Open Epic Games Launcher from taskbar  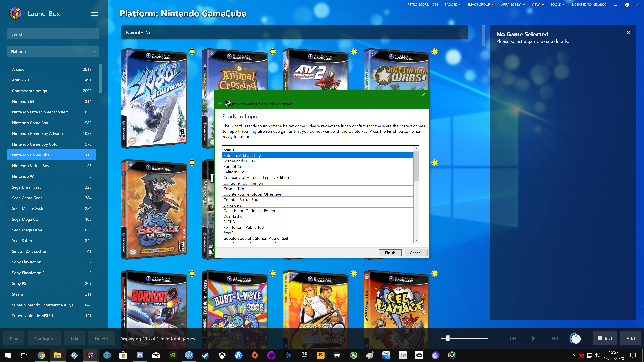tap(304, 355)
